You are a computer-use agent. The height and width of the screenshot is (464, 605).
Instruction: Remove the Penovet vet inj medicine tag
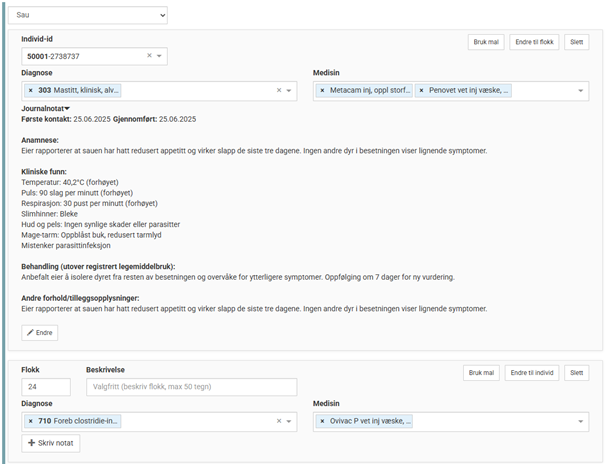(x=423, y=91)
